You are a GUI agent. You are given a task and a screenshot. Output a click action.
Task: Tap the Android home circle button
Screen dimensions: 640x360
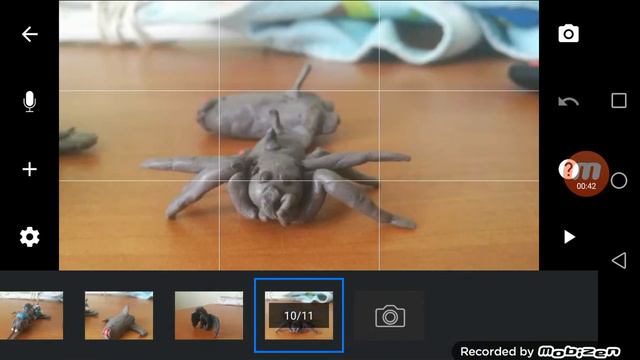[619, 180]
